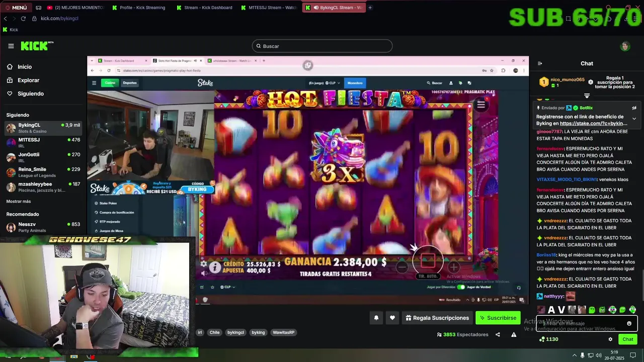Open emoji picker in chat input
Viewport: 644px width, 362px height.
[629, 323]
